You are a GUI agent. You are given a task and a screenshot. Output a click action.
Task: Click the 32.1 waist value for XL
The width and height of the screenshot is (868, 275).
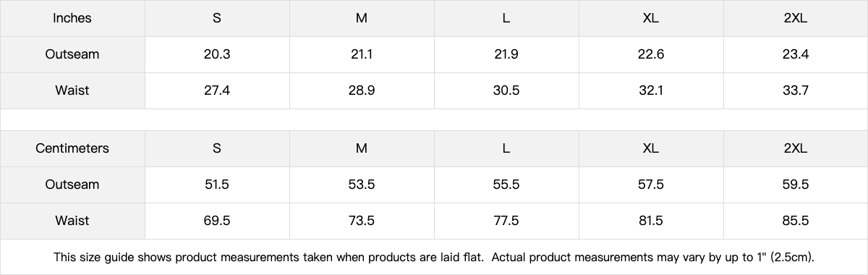(x=651, y=90)
